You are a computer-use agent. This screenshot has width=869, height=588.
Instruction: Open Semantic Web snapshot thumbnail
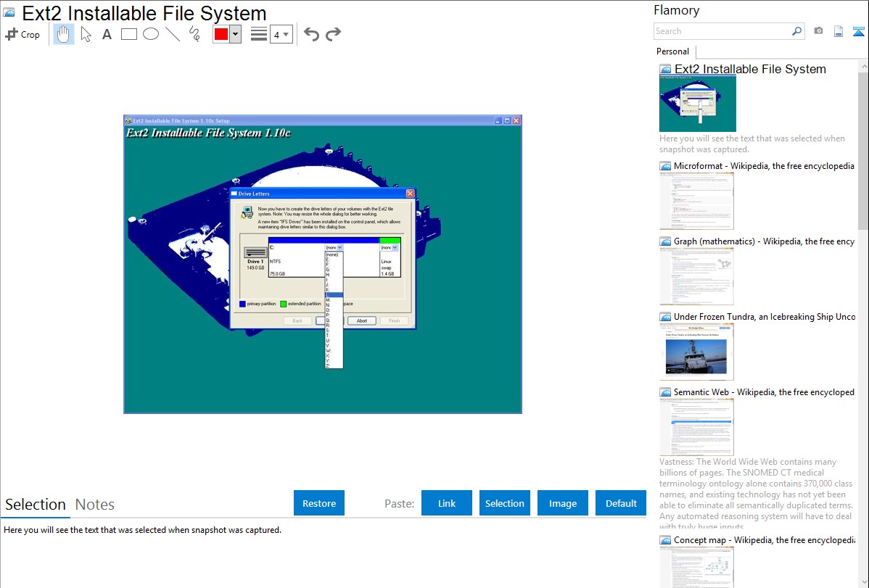click(696, 427)
